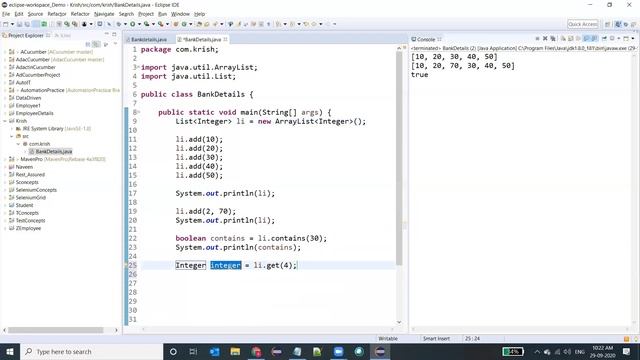Click the highlighted integer variable name
The height and width of the screenshot is (360, 640).
coord(226,265)
